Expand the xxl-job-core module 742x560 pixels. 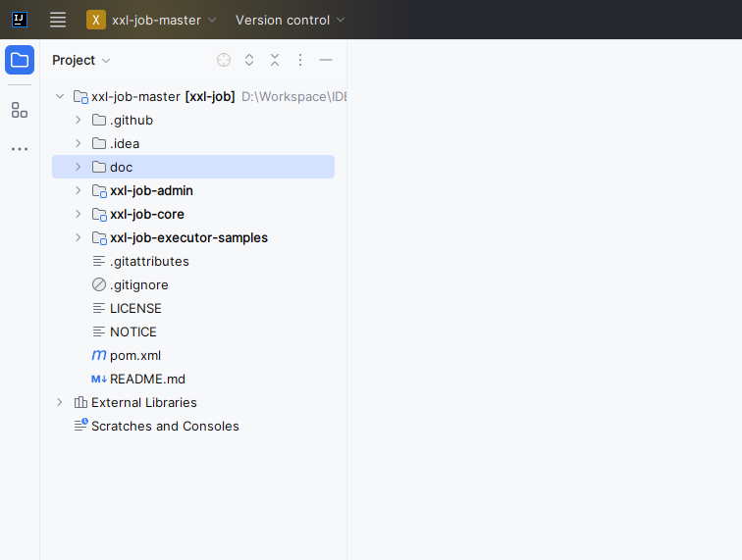click(79, 214)
